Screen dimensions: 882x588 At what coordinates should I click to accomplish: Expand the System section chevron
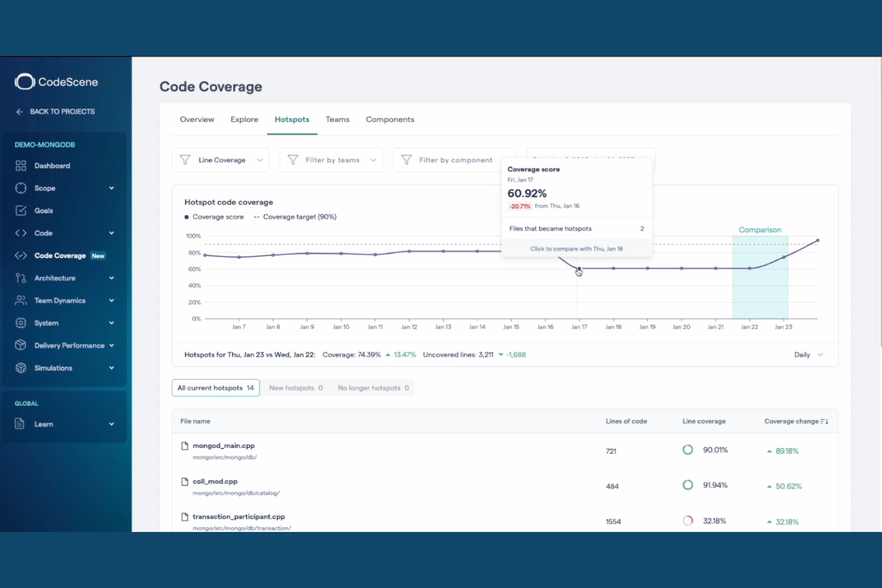tap(111, 323)
